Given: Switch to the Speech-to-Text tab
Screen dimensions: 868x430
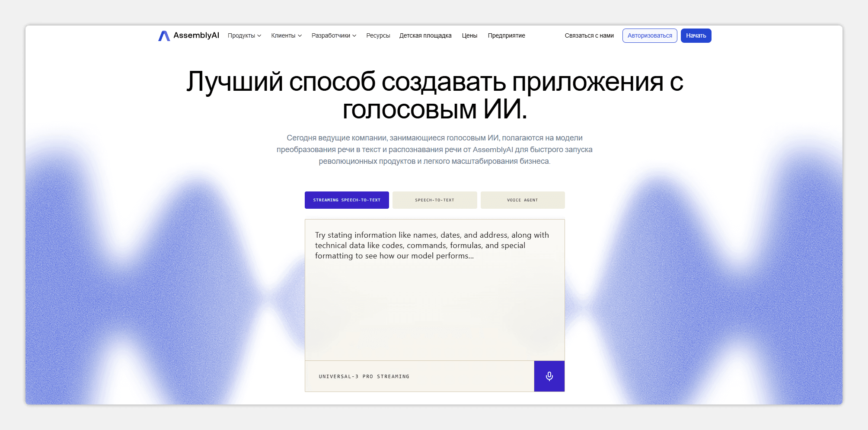Looking at the screenshot, I should click(x=434, y=200).
